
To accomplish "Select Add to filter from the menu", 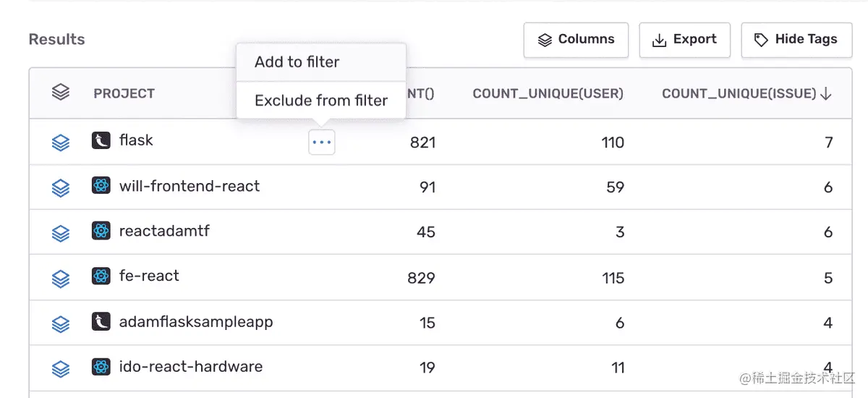I will tap(297, 62).
